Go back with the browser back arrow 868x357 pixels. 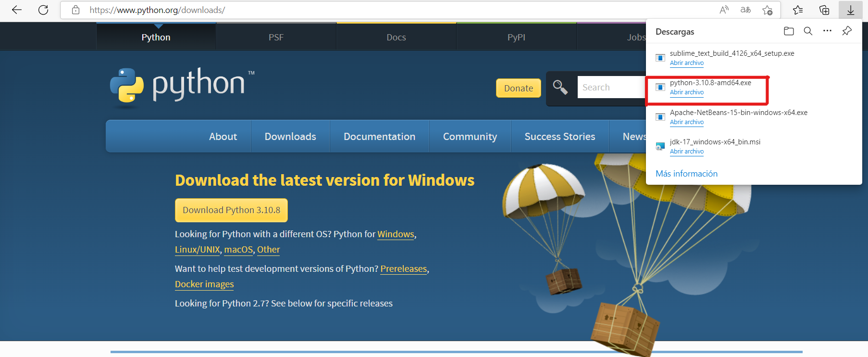pyautogui.click(x=17, y=10)
